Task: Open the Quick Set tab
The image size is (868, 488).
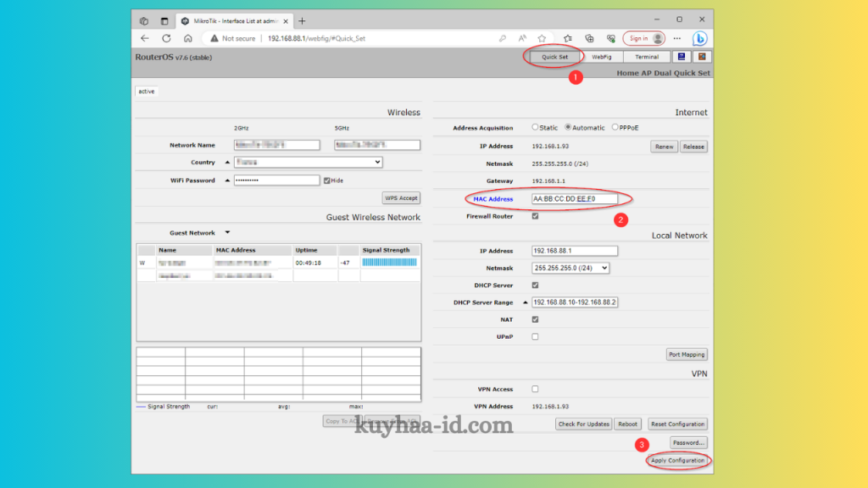Action: [x=554, y=57]
